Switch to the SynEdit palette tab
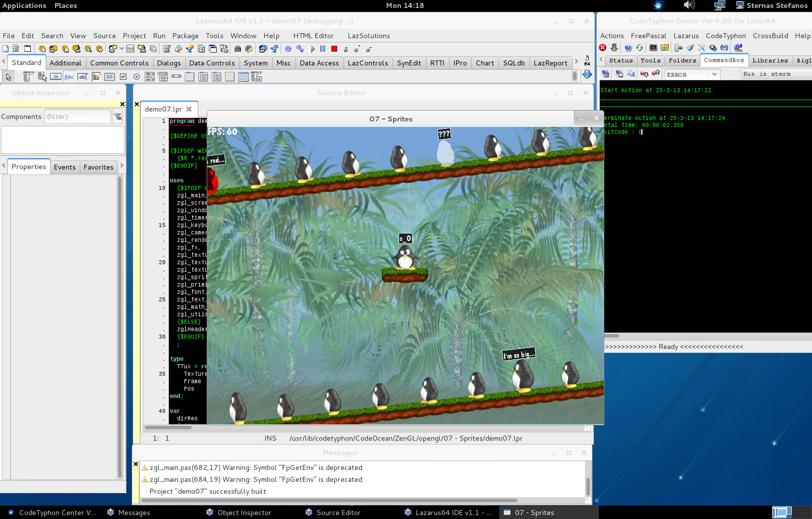This screenshot has width=812, height=519. point(409,63)
